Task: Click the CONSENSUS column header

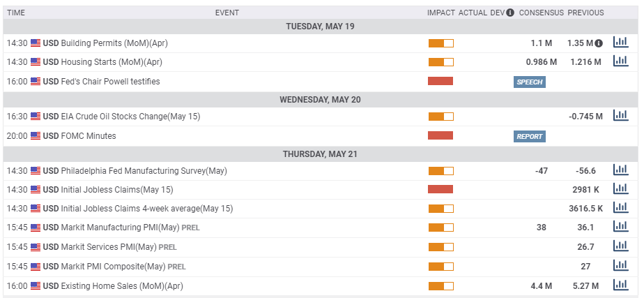Action: point(542,13)
